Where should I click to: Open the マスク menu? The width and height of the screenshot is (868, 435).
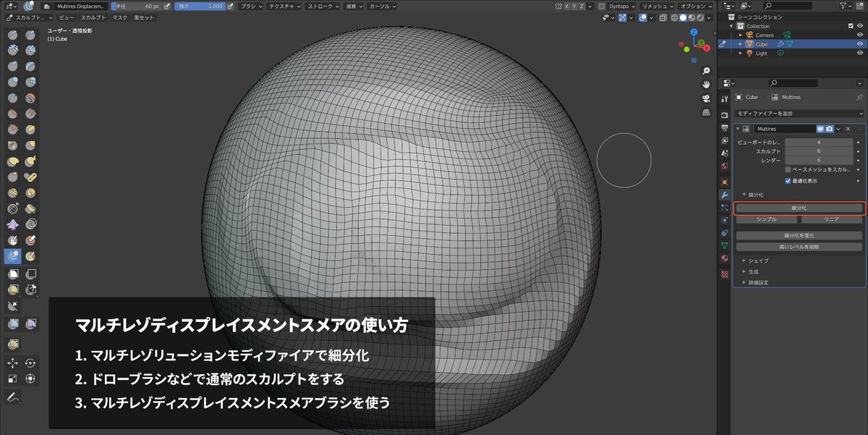point(120,17)
